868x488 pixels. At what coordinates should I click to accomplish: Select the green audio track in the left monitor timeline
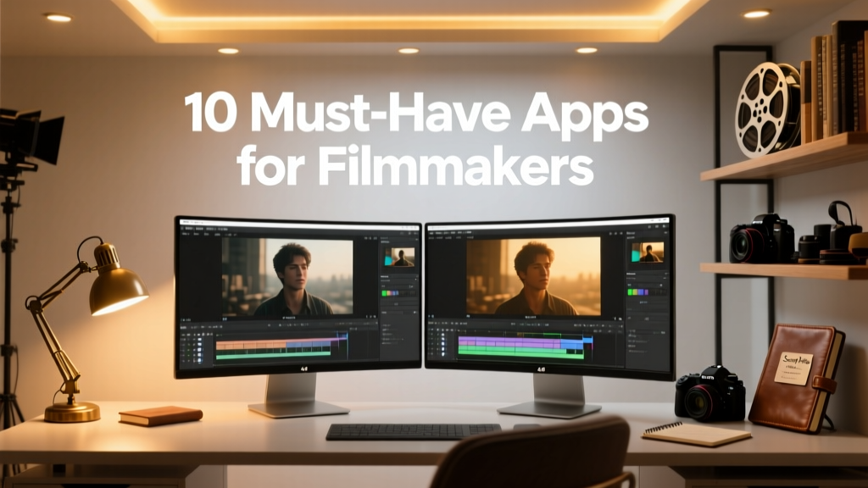coord(273,356)
